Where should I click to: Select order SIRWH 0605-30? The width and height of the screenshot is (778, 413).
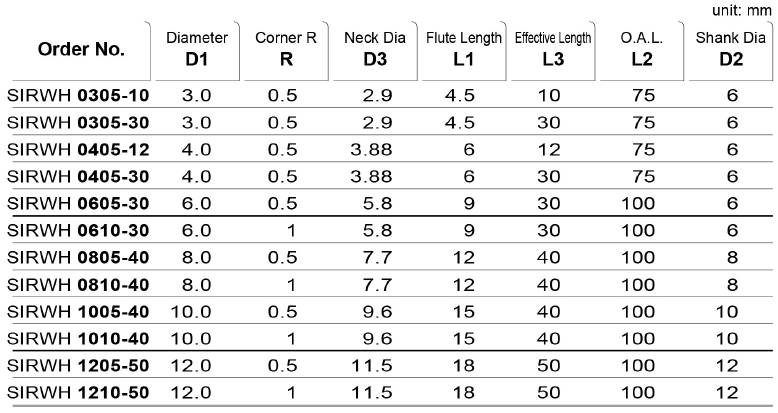coord(78,204)
